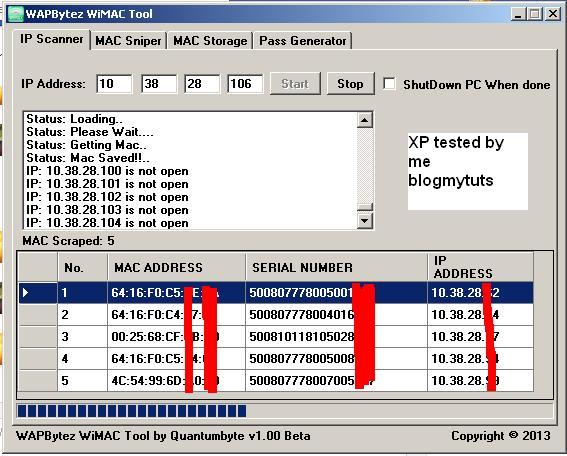Click the IP ADDRESS column header
The width and height of the screenshot is (567, 456).
click(x=481, y=267)
